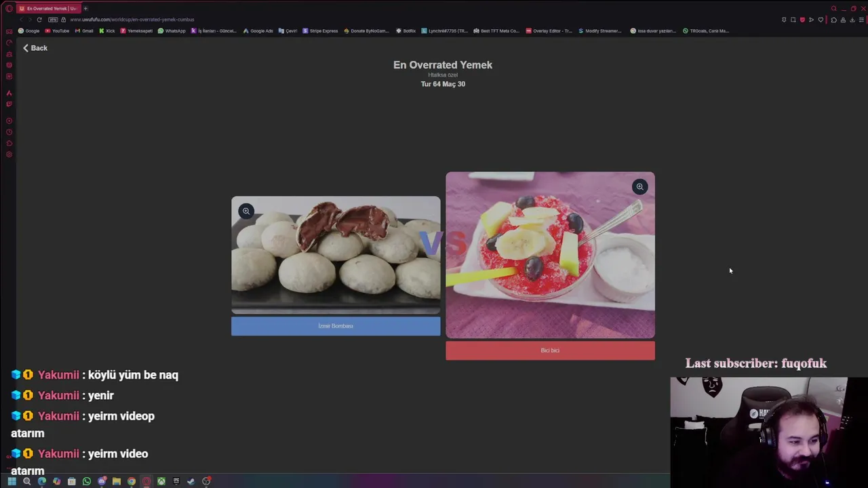Open Kick bookmark

107,30
